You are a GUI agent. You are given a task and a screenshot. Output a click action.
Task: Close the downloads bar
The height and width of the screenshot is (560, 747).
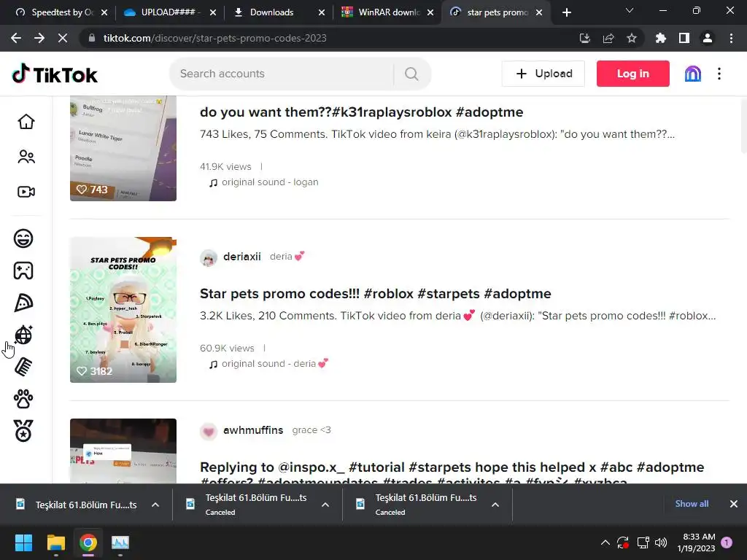pos(734,504)
